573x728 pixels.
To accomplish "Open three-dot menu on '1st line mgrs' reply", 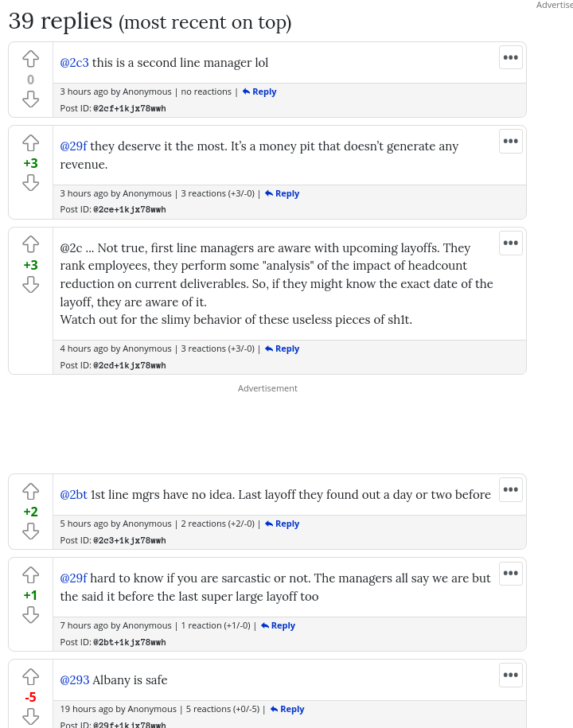I will [x=510, y=489].
